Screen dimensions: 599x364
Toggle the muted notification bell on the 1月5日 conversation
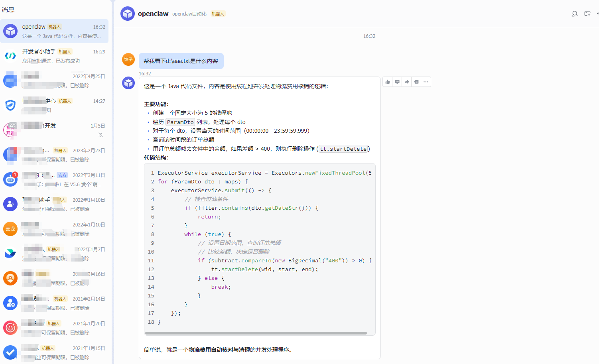[x=101, y=135]
